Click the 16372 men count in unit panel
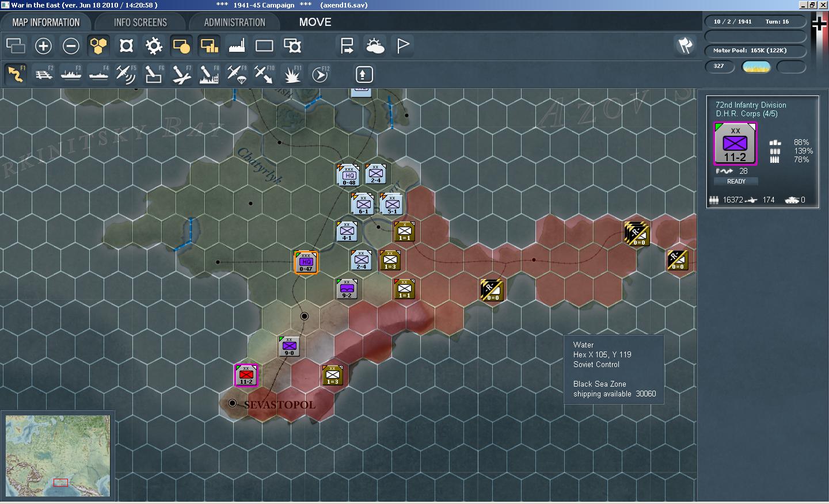 pos(732,200)
